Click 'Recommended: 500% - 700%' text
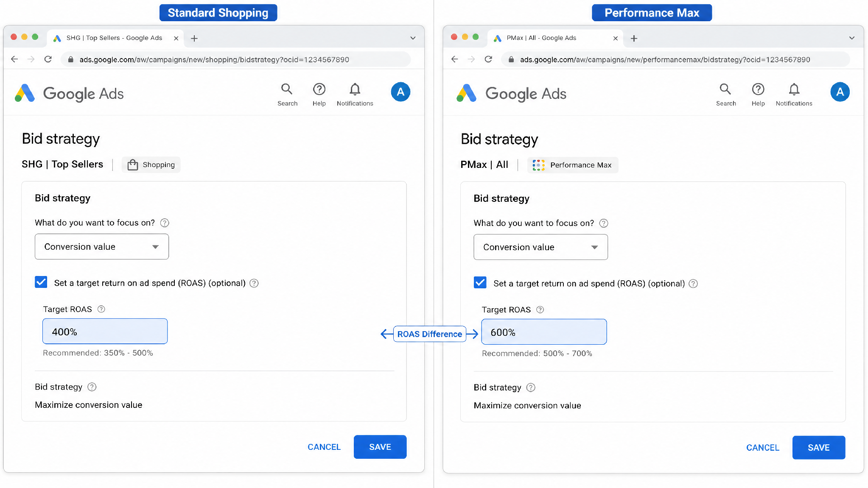Screen dimensions: 868x488 coord(537,353)
